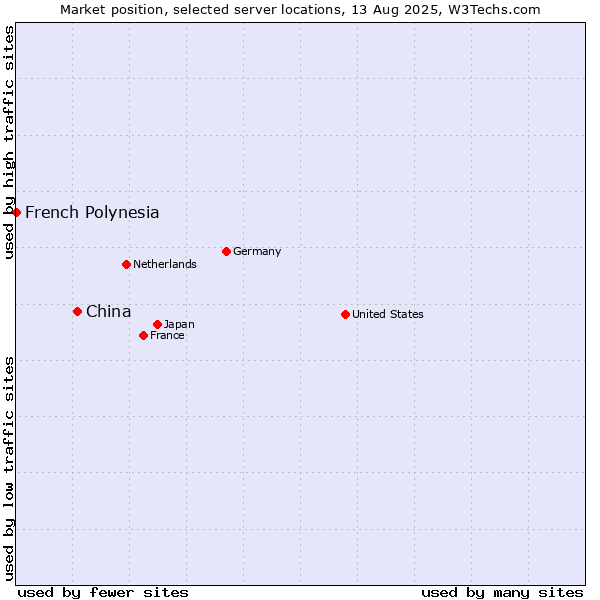Click the 'United States' label text
This screenshot has height=600, width=600.
[388, 314]
